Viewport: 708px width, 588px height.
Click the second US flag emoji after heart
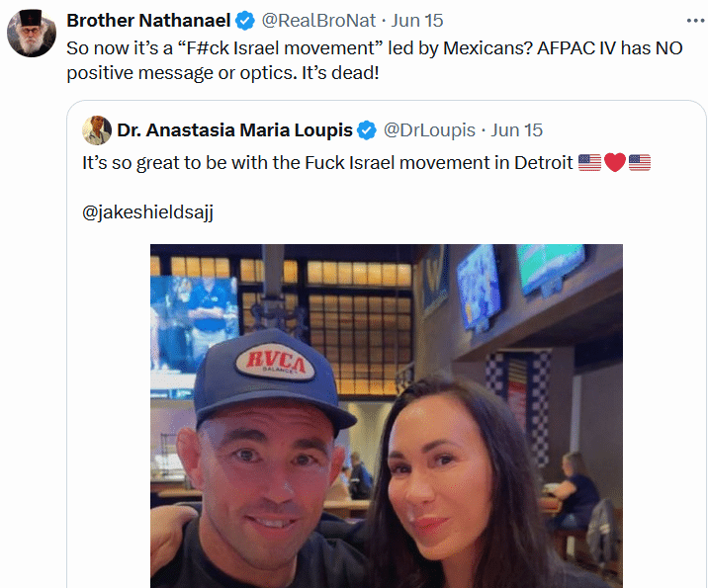640,163
